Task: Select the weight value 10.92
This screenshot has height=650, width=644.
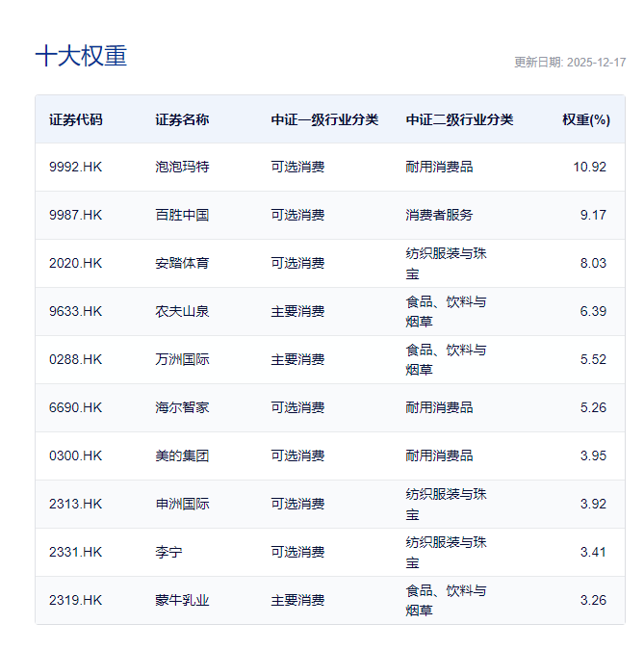Action: point(589,167)
